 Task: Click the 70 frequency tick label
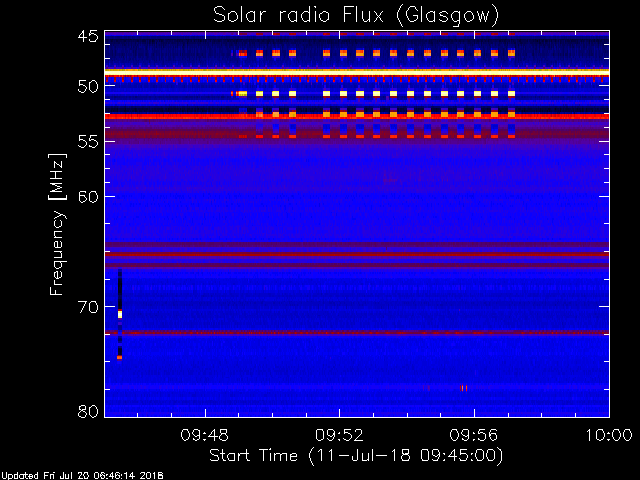88,307
